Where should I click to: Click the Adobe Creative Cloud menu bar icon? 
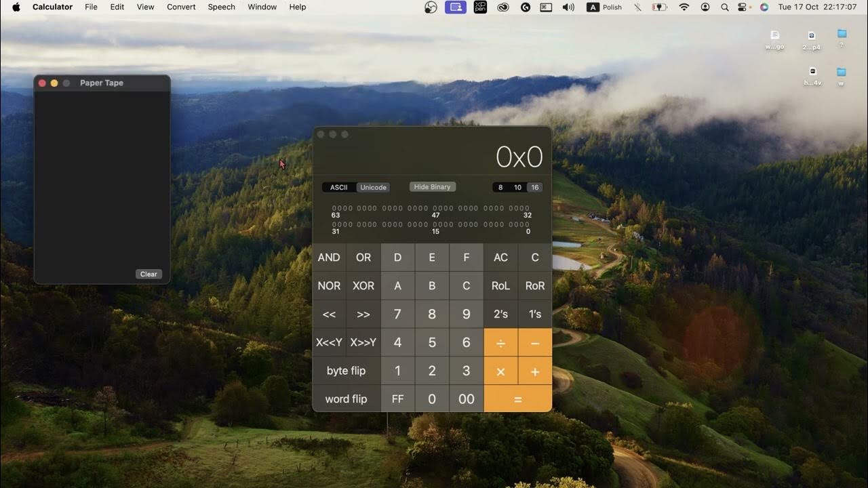coord(503,7)
